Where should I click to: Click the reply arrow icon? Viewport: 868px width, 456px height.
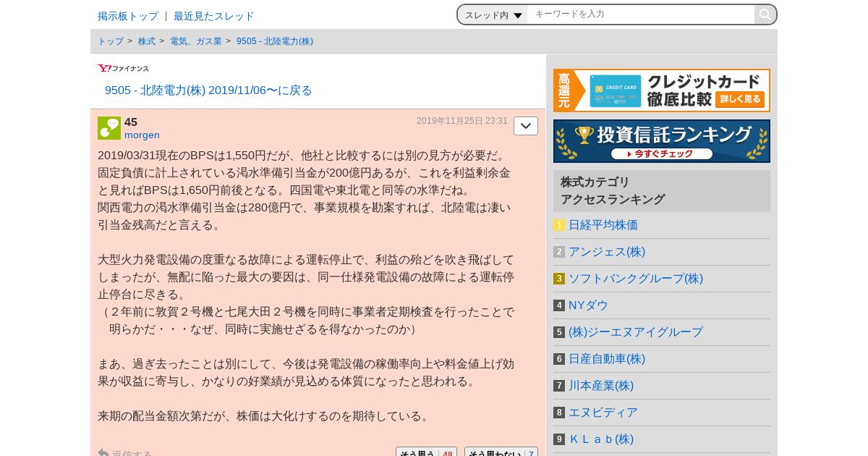(x=103, y=453)
